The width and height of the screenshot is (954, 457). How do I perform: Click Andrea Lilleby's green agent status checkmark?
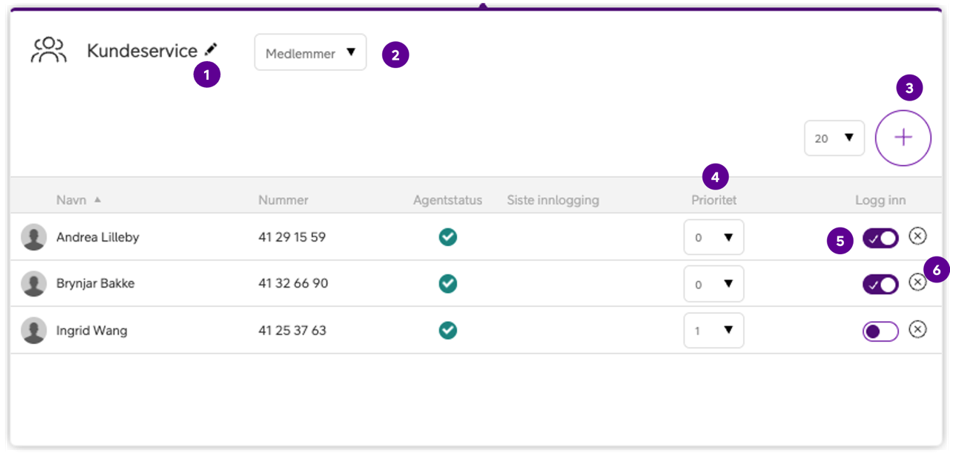(448, 237)
